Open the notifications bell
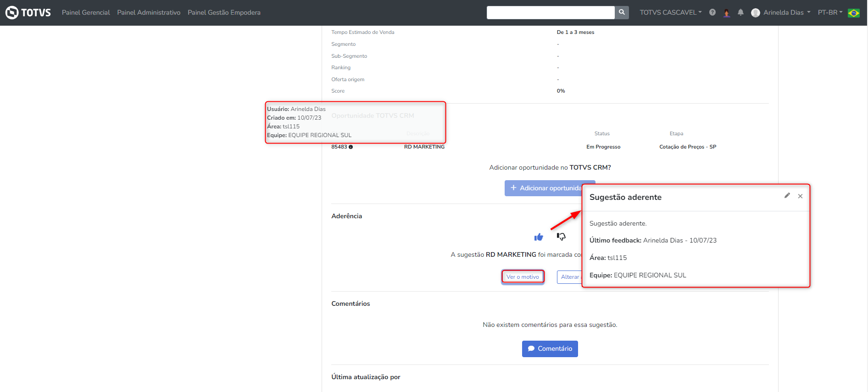 pos(740,12)
